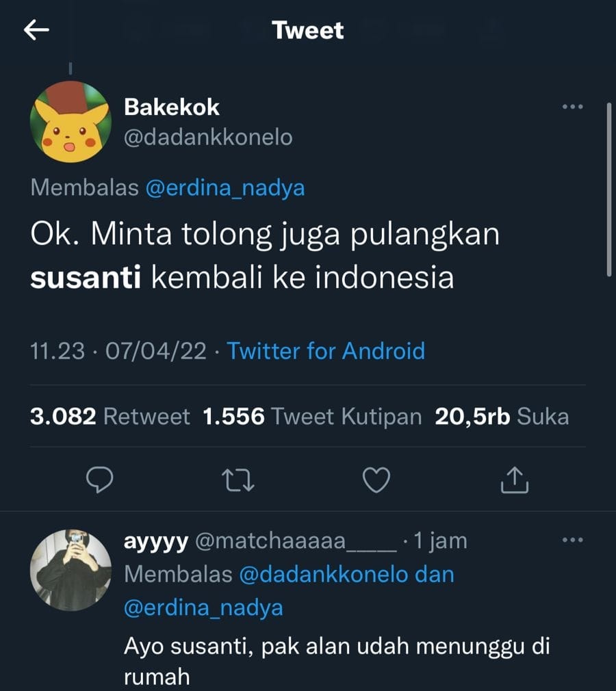Click the vertical scrollbar on right edge
The width and height of the screenshot is (616, 691).
coord(608,188)
